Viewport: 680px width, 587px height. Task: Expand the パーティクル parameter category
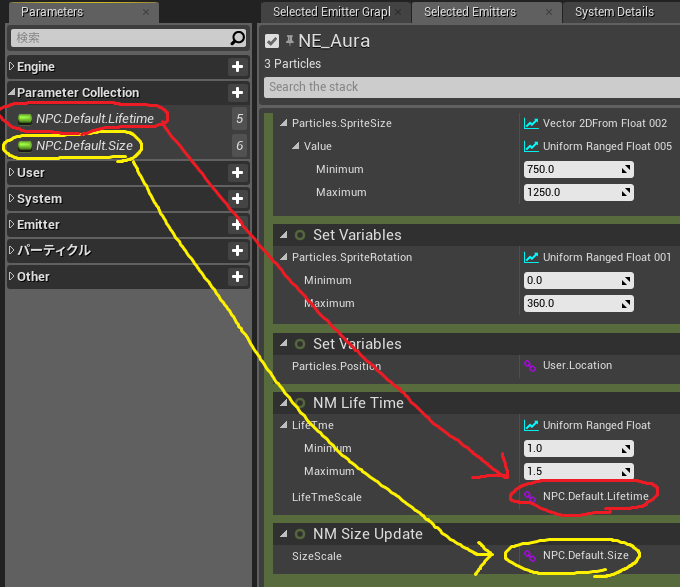pyautogui.click(x=12, y=250)
